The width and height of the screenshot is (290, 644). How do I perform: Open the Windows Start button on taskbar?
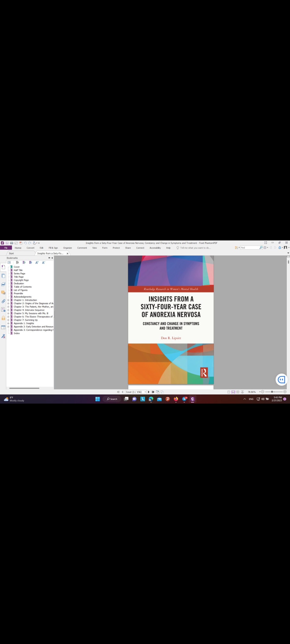click(x=97, y=399)
